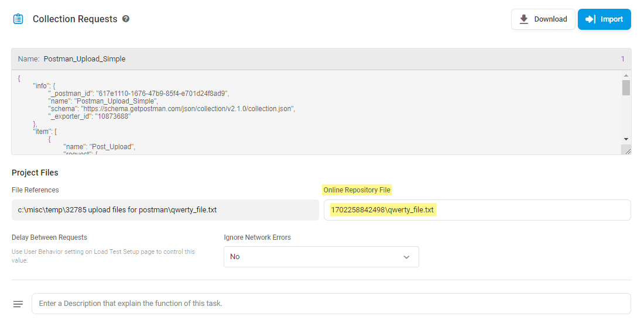Open help via the question mark icon

(x=126, y=19)
